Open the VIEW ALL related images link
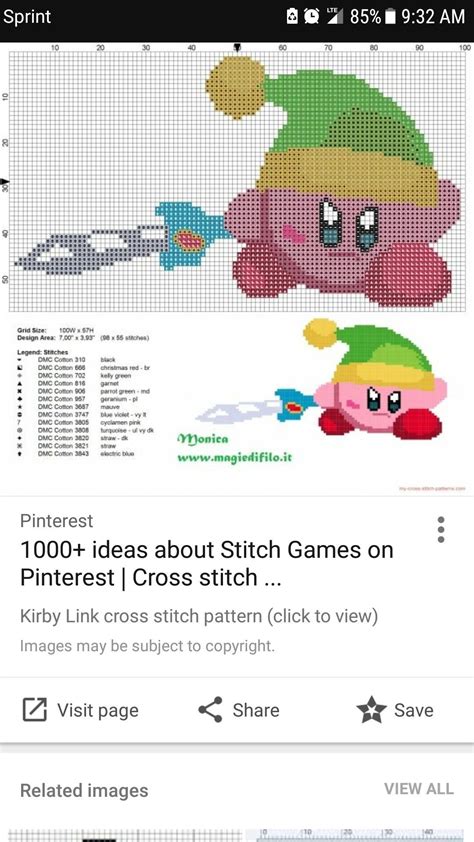 [x=419, y=788]
